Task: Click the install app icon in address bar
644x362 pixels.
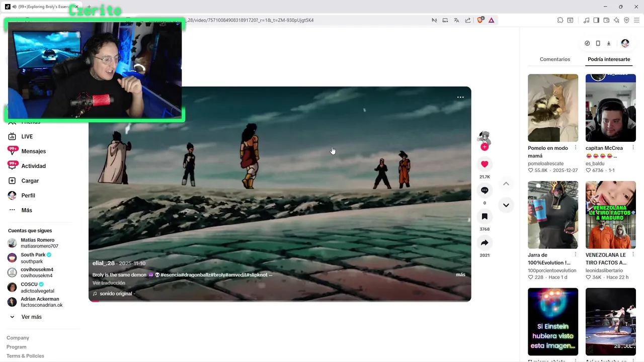Action: coord(445,20)
